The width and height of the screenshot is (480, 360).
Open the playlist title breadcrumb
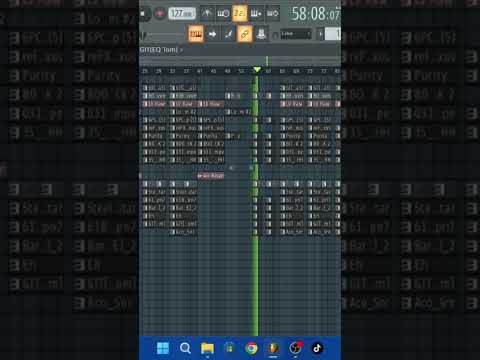(161, 50)
